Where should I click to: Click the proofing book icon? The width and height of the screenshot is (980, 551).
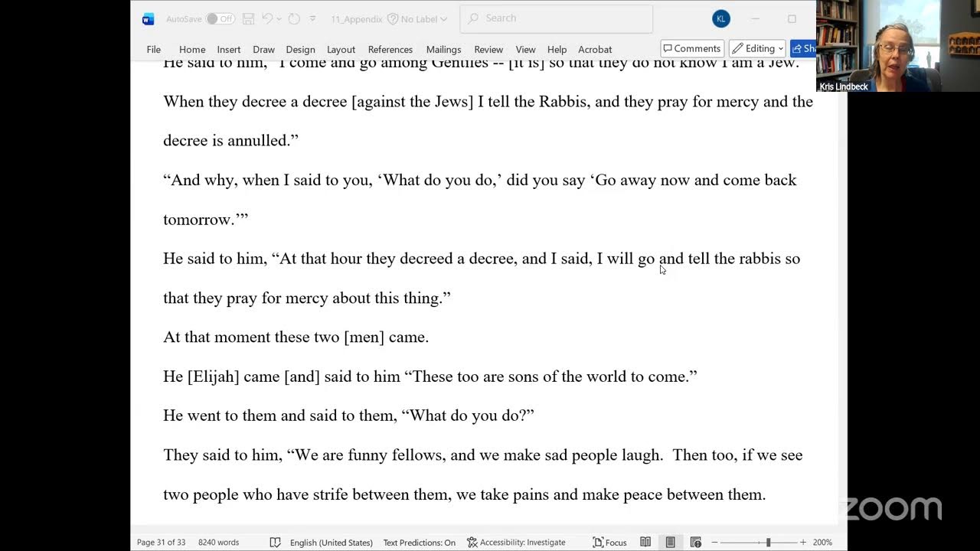coord(275,542)
